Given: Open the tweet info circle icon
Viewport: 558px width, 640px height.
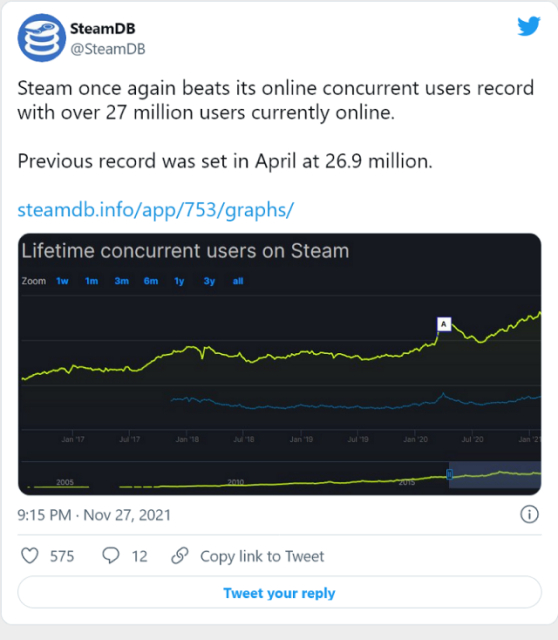Looking at the screenshot, I should 529,514.
